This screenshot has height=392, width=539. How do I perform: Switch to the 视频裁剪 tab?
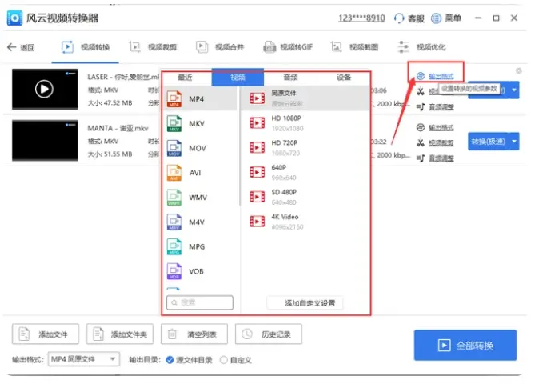click(153, 47)
